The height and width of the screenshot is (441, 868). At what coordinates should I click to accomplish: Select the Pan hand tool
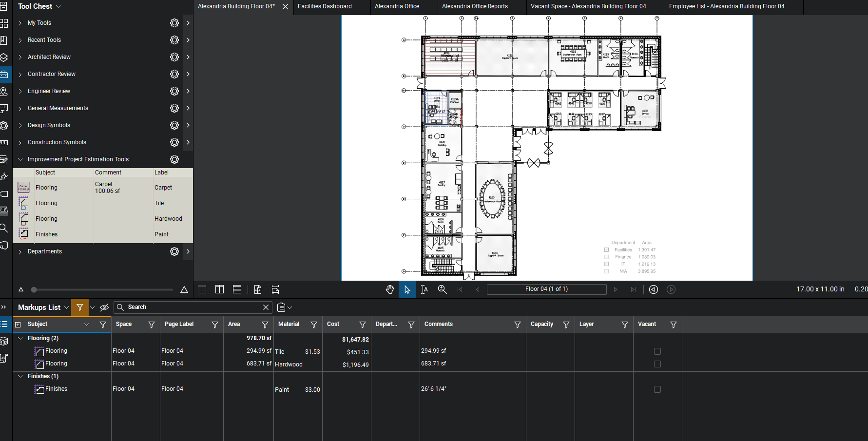coord(389,289)
